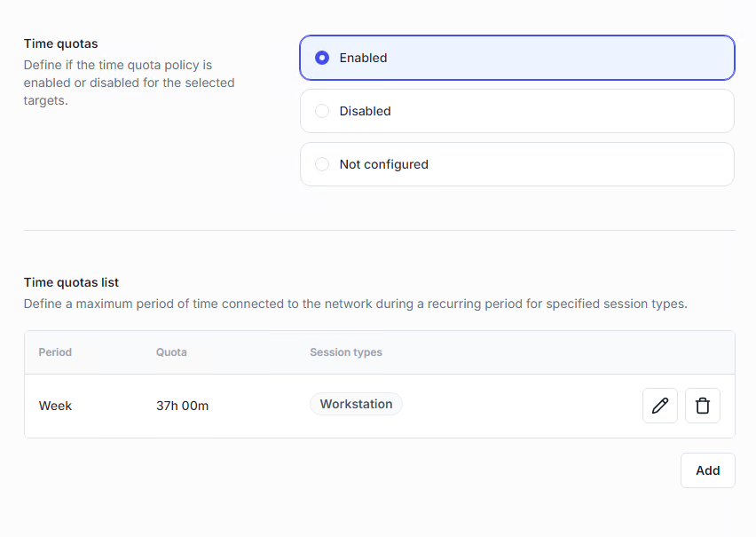Click the Disabled option label text
756x537 pixels.
[365, 111]
